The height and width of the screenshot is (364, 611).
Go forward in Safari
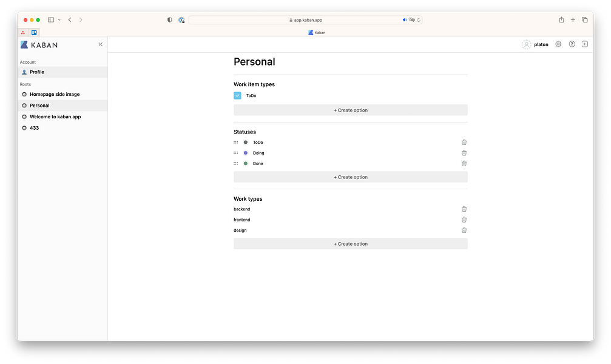[x=81, y=20]
